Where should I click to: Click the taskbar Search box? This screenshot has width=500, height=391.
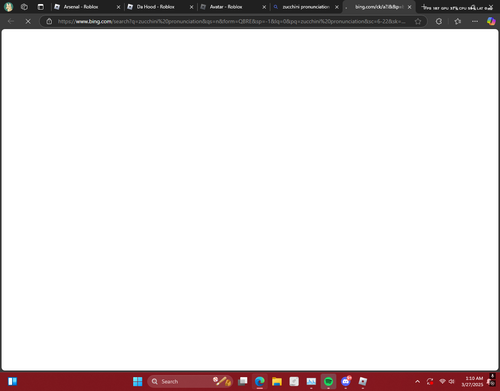coord(190,381)
